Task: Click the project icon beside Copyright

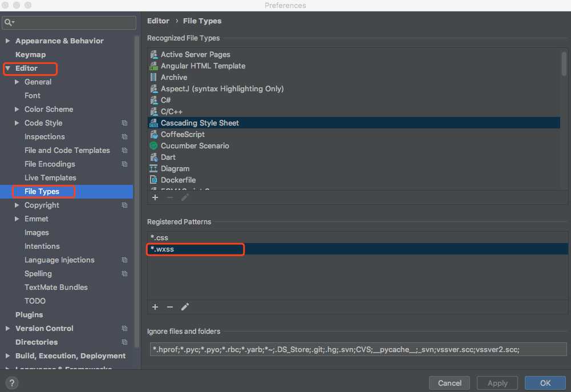Action: coord(124,205)
